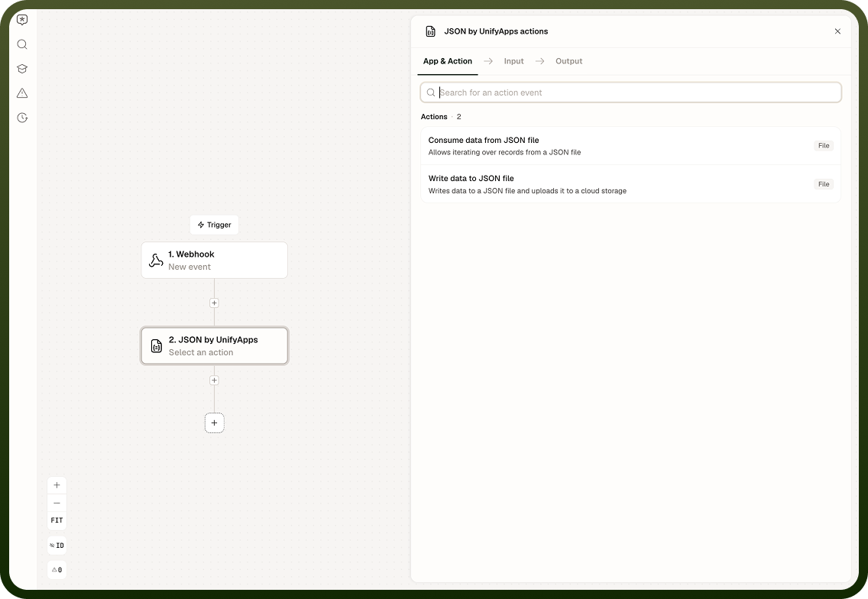868x599 pixels.
Task: Fit the workflow to screen with FIT
Action: (57, 520)
